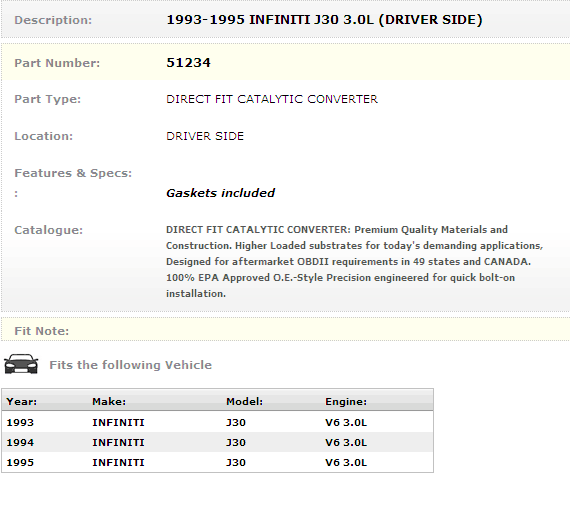Click the Fit Note row
The height and width of the screenshot is (522, 570).
coord(286,330)
